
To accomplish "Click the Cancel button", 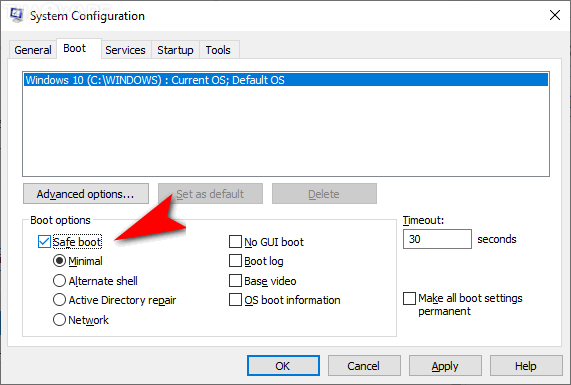I will [364, 366].
